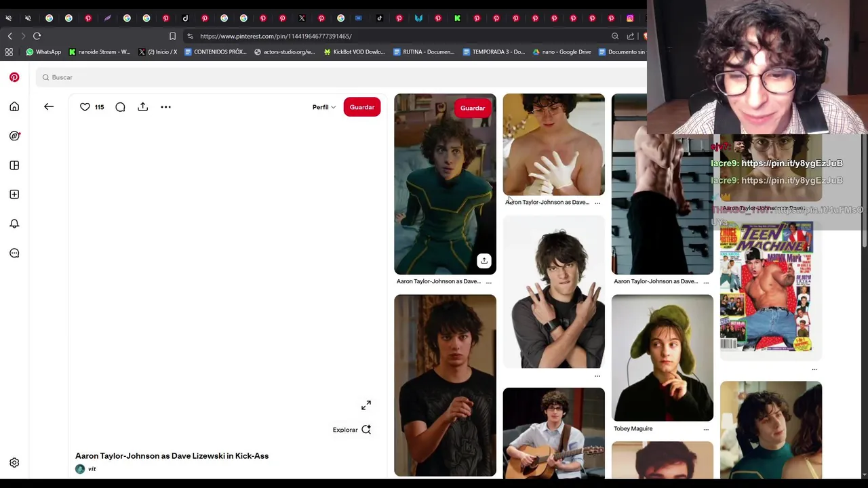
Task: Click the lacre9 pin.it link in chat overlay
Action: [792, 163]
